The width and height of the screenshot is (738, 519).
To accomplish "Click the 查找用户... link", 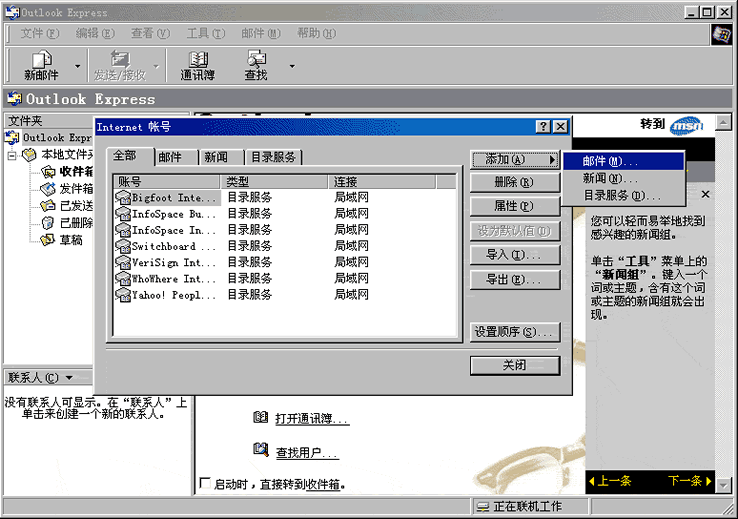I will [x=305, y=453].
